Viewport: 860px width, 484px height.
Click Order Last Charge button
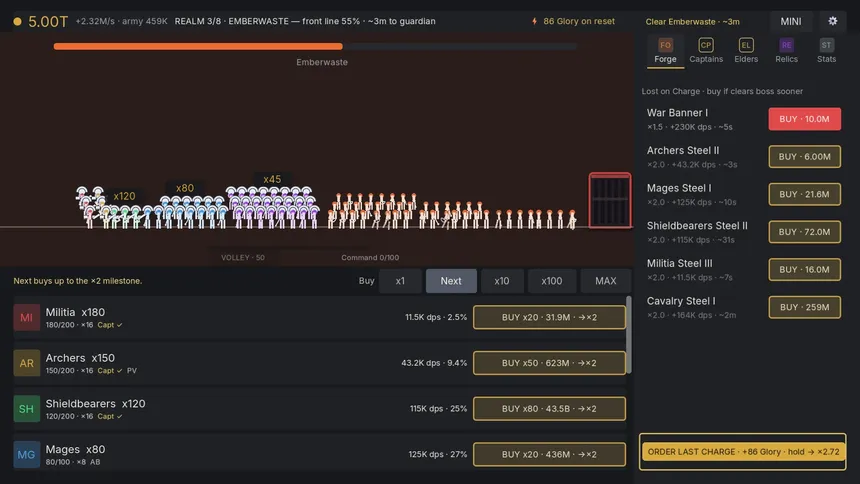click(743, 452)
